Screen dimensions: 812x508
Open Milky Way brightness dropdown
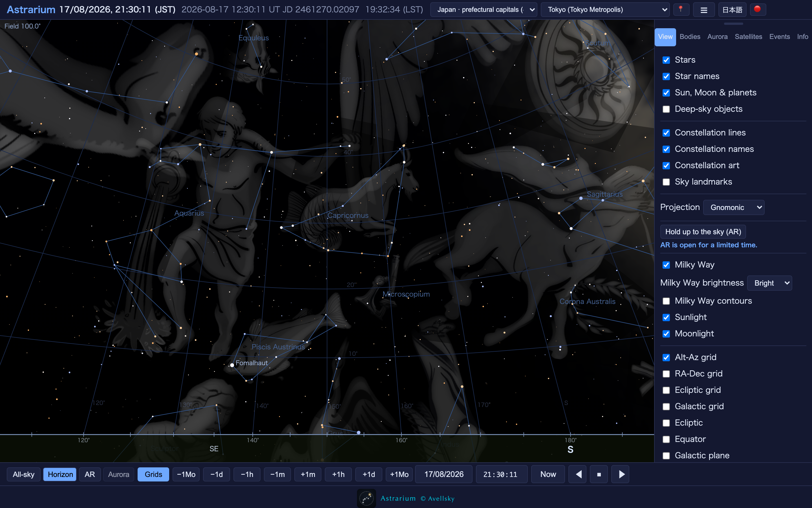769,283
